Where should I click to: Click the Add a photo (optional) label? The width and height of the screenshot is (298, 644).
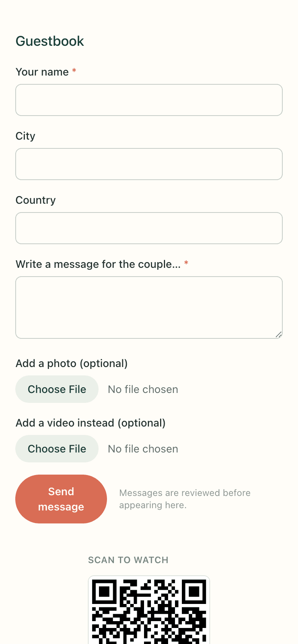tap(71, 363)
